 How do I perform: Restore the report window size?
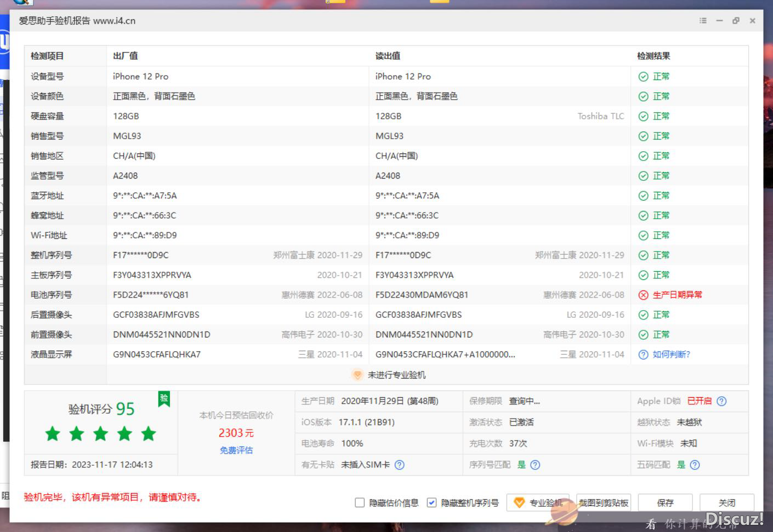tap(736, 21)
